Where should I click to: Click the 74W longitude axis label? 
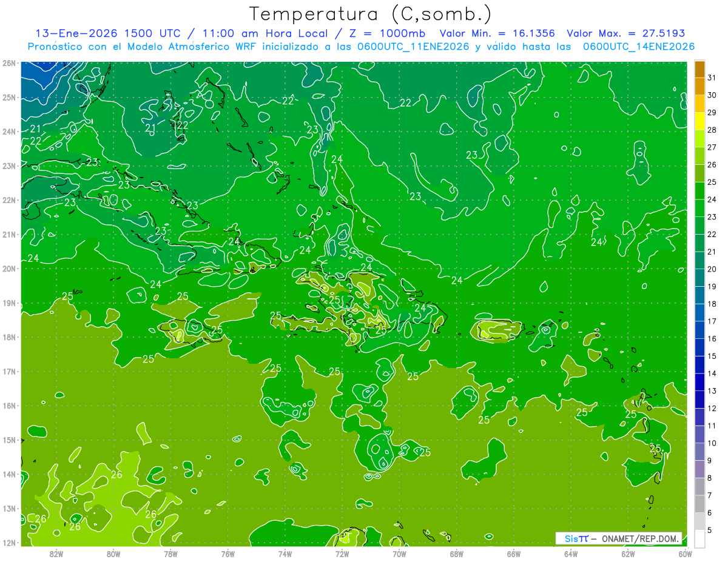(x=285, y=554)
